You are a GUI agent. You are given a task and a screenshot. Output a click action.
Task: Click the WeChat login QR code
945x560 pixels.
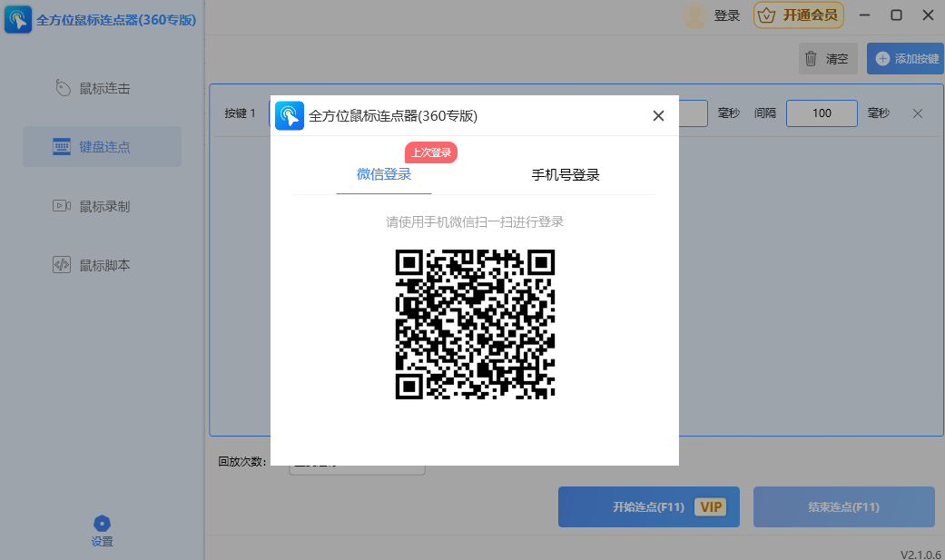coord(475,324)
